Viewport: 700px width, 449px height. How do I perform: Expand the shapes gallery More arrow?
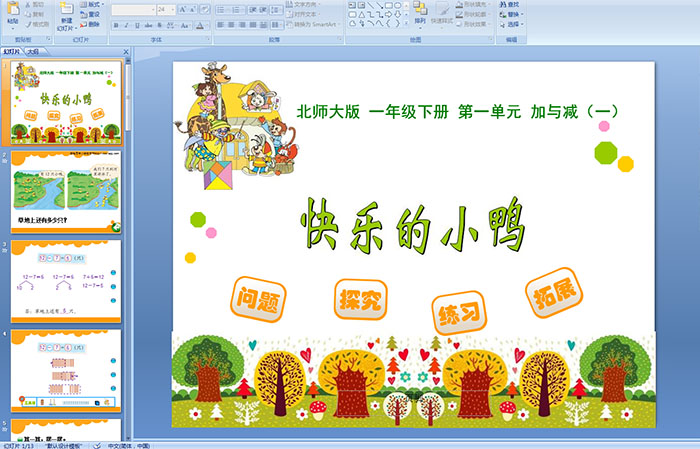(x=406, y=23)
